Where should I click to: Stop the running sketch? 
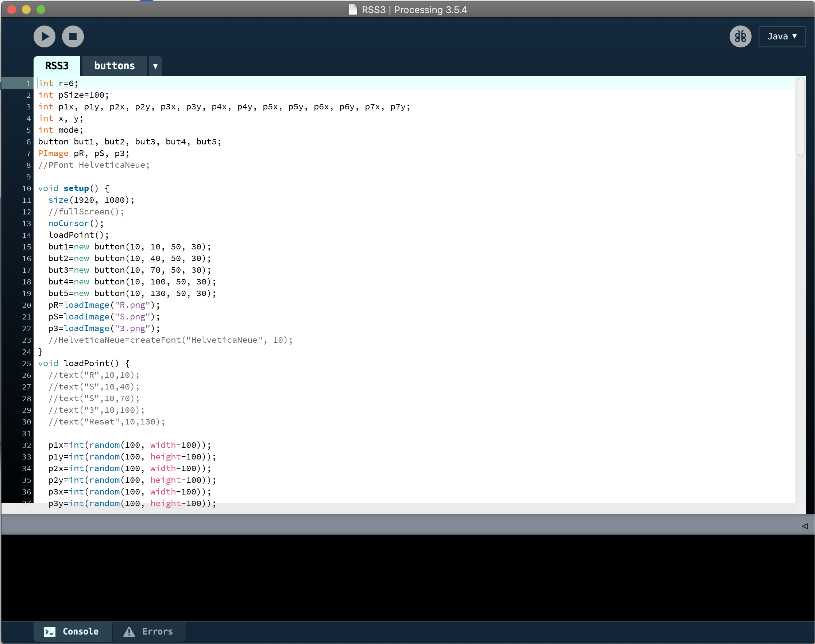point(73,36)
